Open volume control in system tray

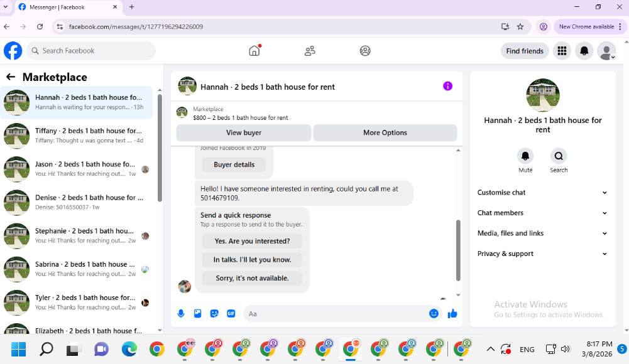point(565,349)
